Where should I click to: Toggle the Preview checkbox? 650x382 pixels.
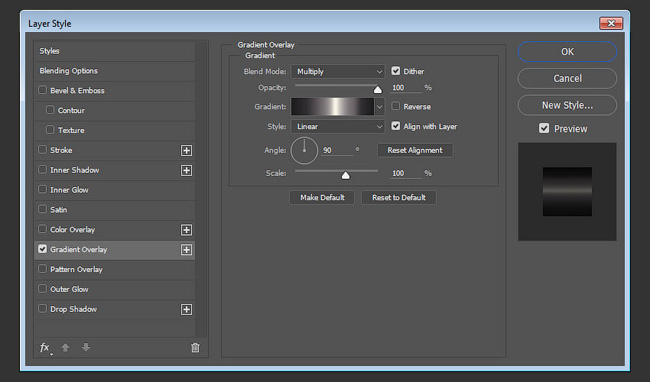click(x=544, y=128)
